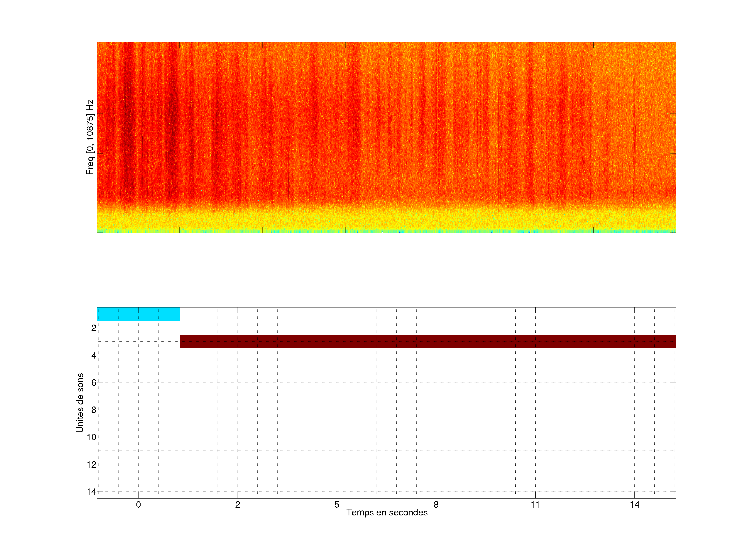Click the x-axis tick label '8'
Screen dimensions: 747x560
click(436, 505)
